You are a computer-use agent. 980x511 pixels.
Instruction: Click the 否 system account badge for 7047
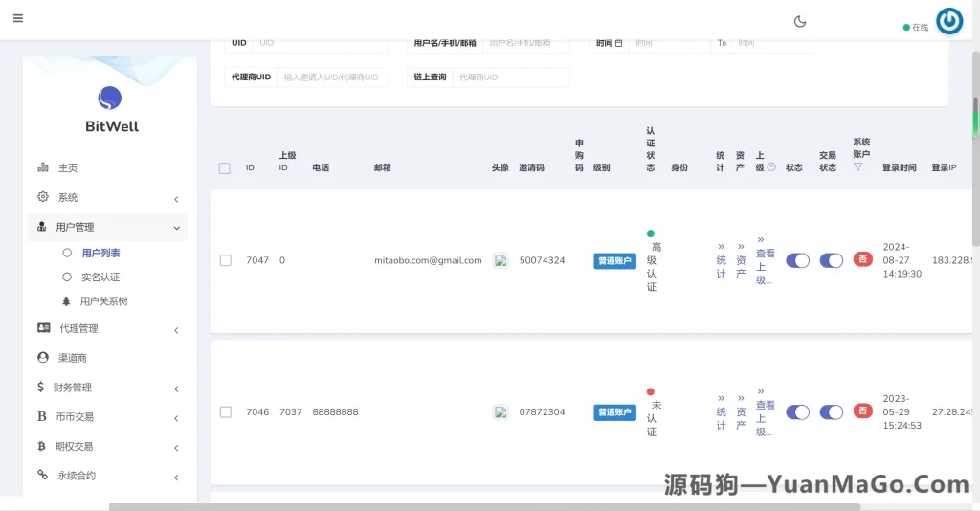click(x=862, y=259)
